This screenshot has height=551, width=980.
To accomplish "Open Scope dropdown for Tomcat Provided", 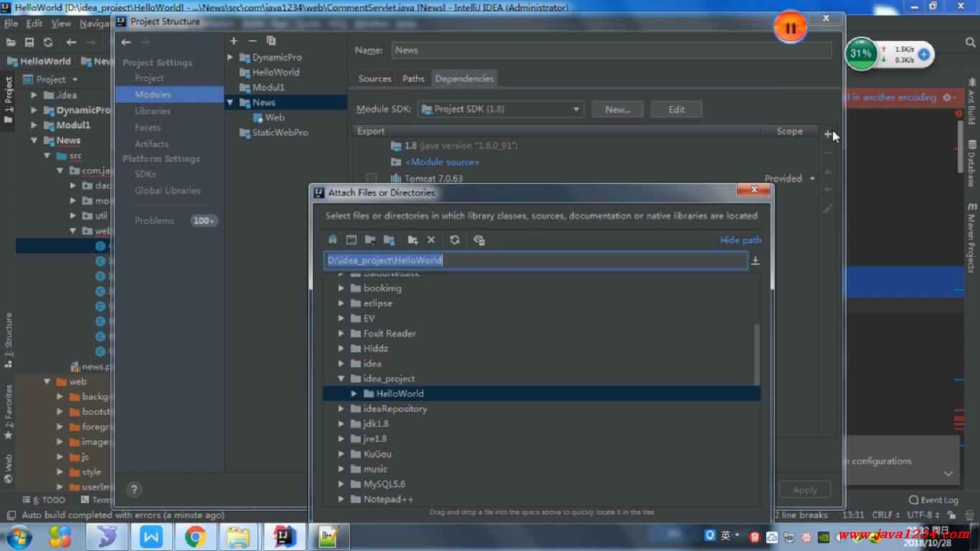I will (x=812, y=178).
